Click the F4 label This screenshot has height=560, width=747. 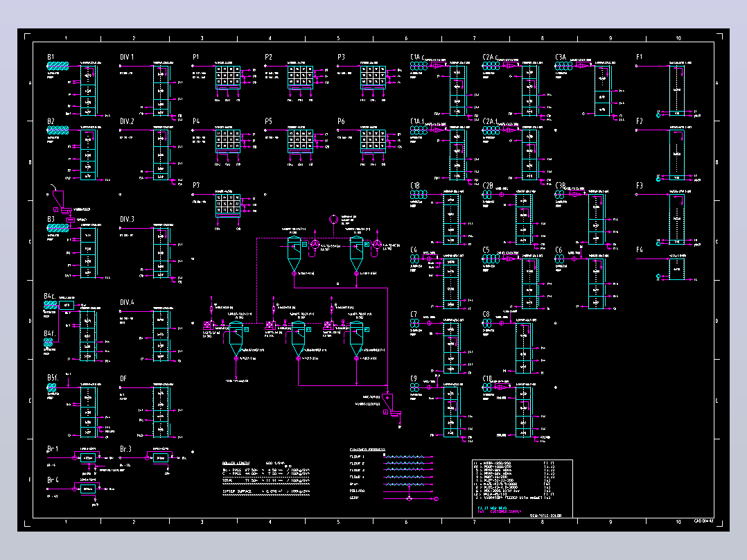(x=640, y=250)
